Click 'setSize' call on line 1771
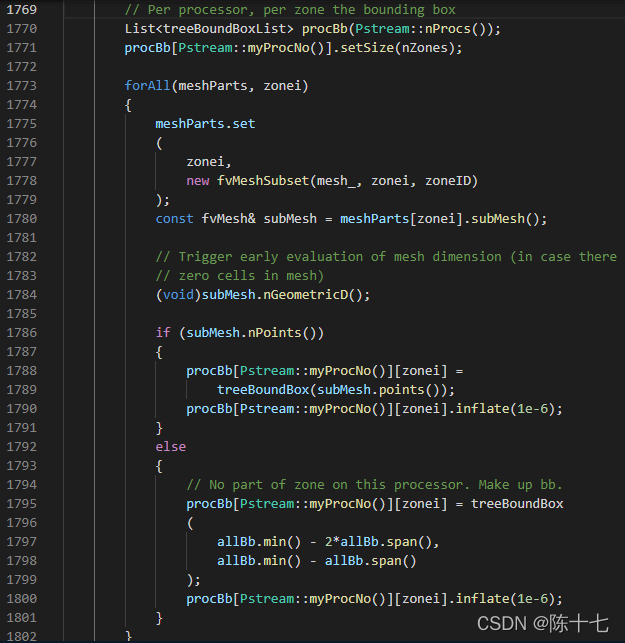The height and width of the screenshot is (643, 625). click(x=367, y=48)
